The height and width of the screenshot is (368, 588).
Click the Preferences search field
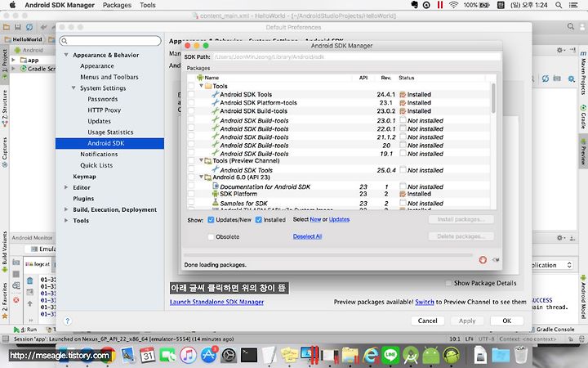pyautogui.click(x=110, y=41)
